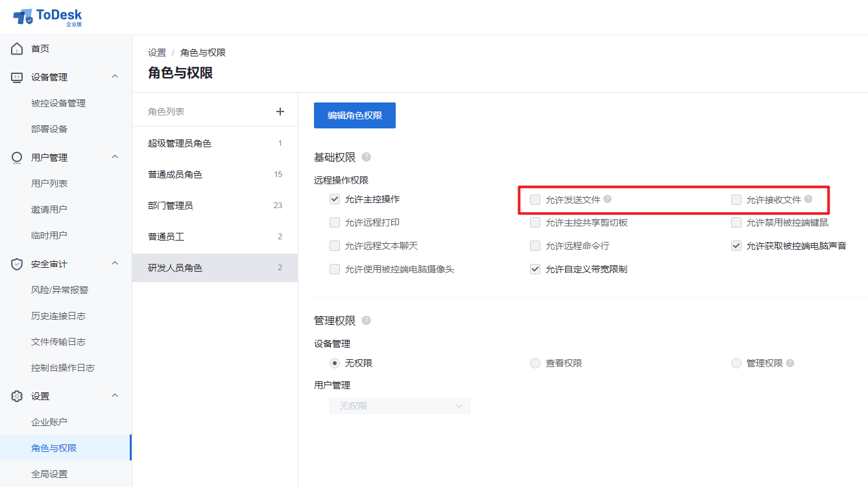Screen dimensions: 868x487
Task: Check the 允许远程打印 checkbox
Action: [335, 222]
